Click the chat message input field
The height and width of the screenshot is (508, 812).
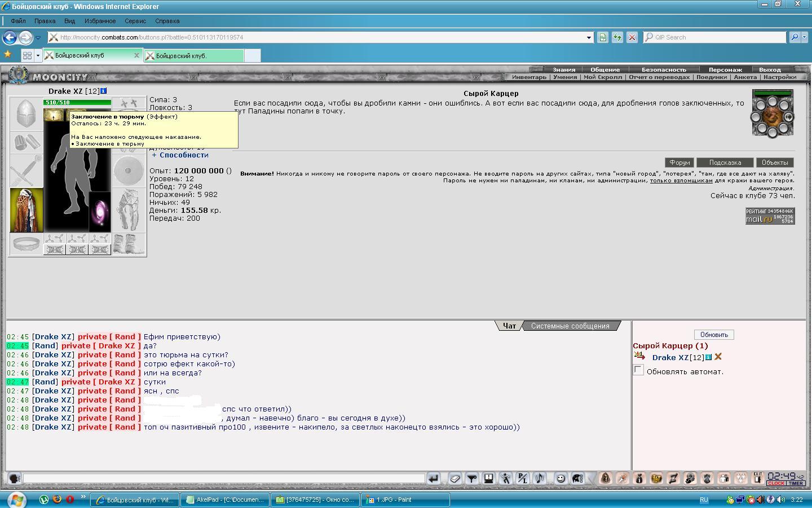click(x=223, y=479)
